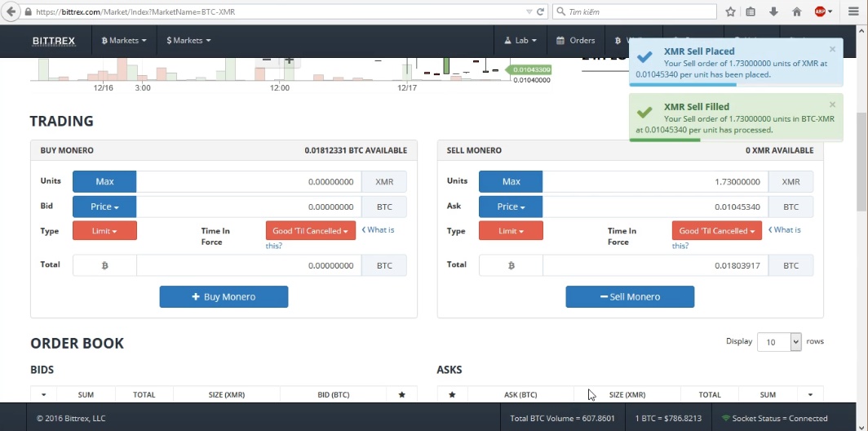Viewport: 868px width, 431px height.
Task: Open Price dropdown in Buy Monero panel
Action: tap(104, 207)
